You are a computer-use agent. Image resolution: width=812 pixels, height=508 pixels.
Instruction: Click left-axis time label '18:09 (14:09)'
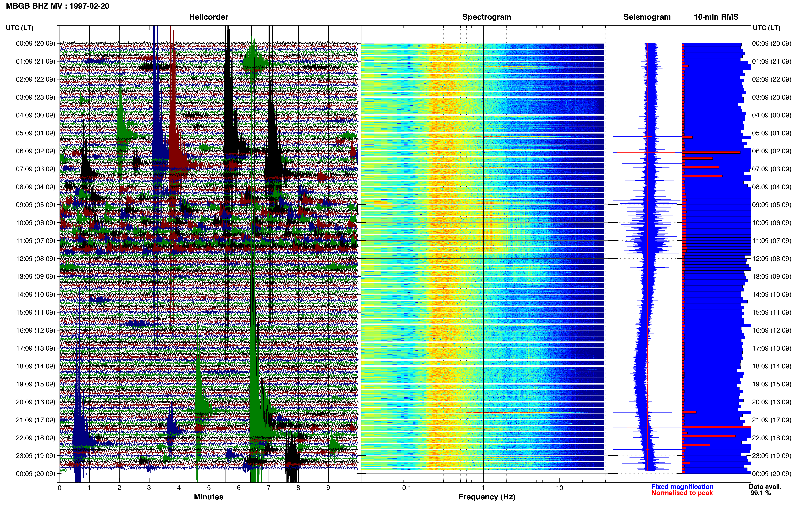tap(36, 366)
